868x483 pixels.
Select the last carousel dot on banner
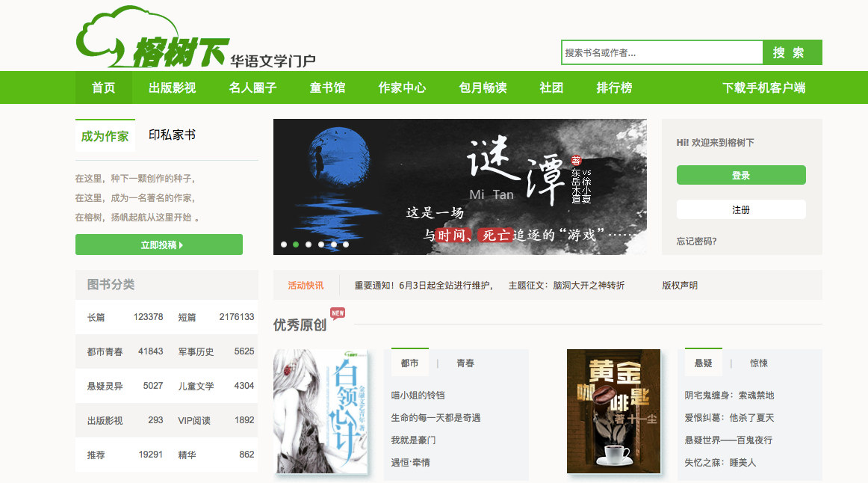point(346,244)
